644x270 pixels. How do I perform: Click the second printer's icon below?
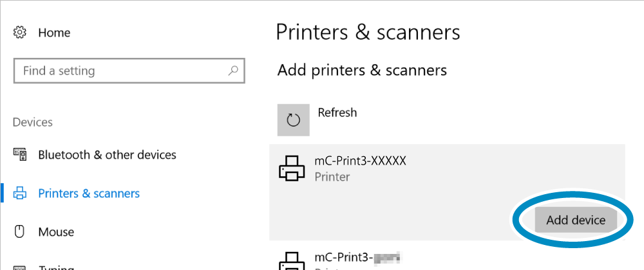[x=292, y=260]
